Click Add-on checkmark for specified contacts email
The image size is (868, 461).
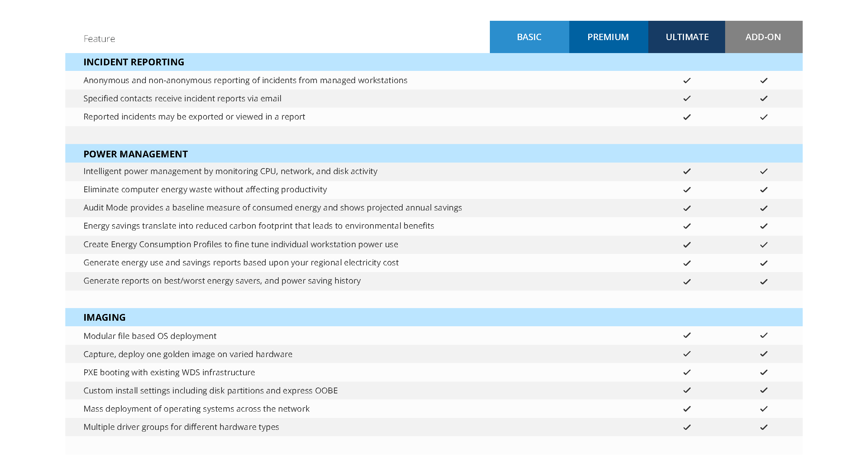pos(763,99)
